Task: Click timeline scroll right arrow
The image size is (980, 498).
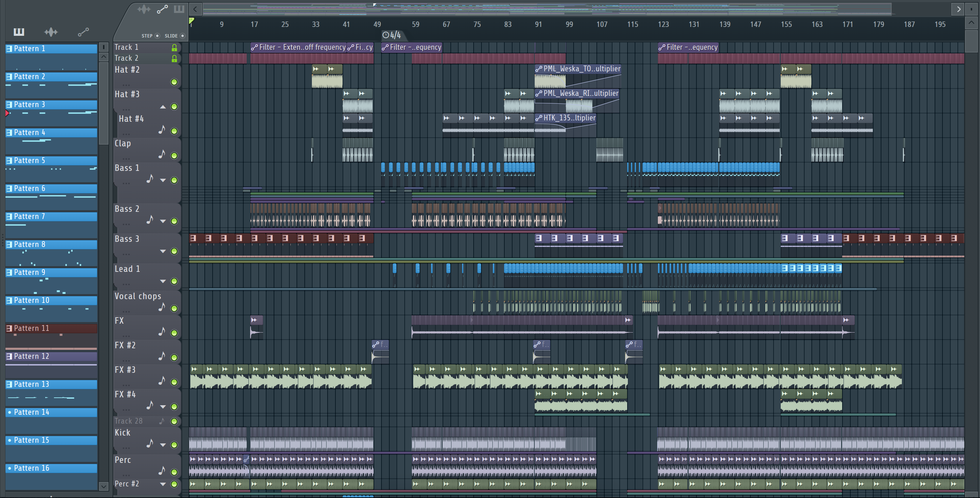Action: 958,9
